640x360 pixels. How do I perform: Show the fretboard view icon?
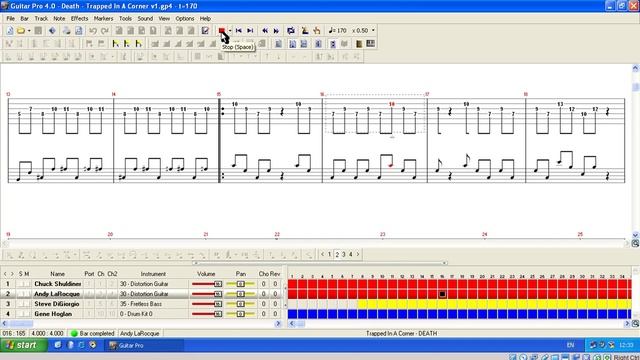pyautogui.click(x=359, y=44)
